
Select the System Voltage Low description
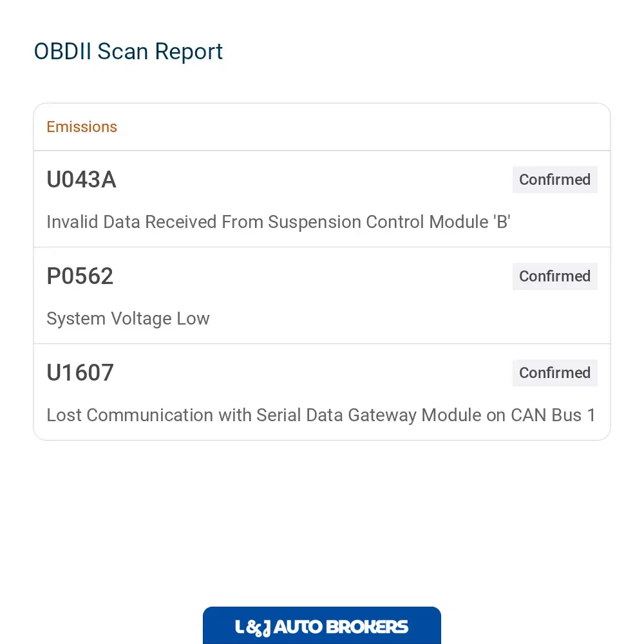128,319
